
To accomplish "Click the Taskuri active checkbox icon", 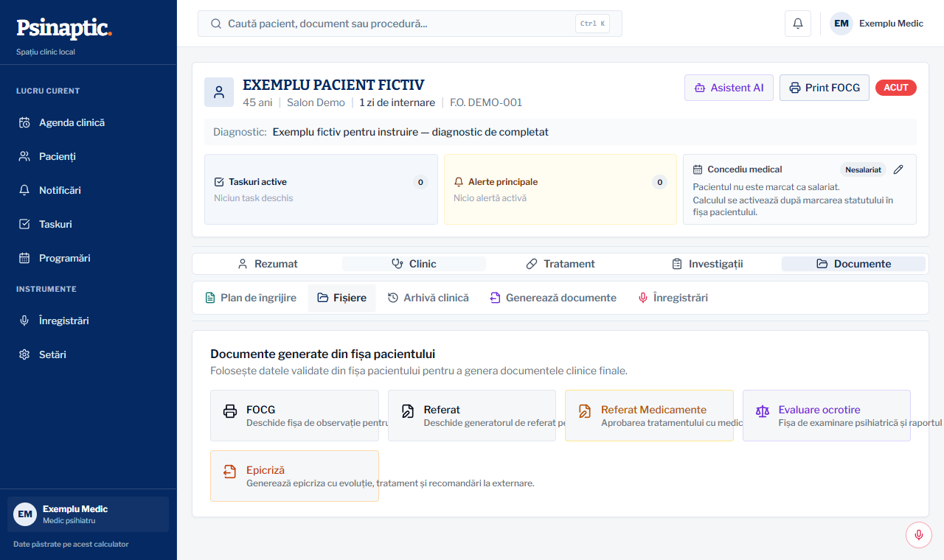I will click(219, 182).
